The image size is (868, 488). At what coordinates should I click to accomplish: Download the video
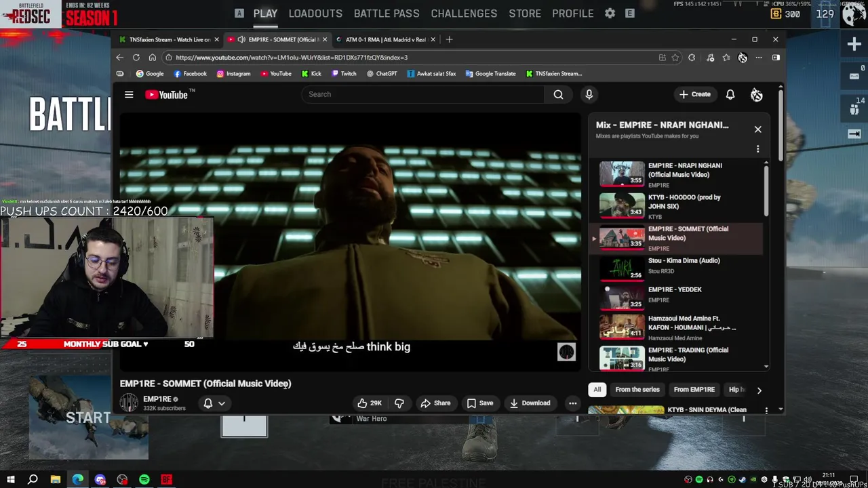(x=530, y=403)
